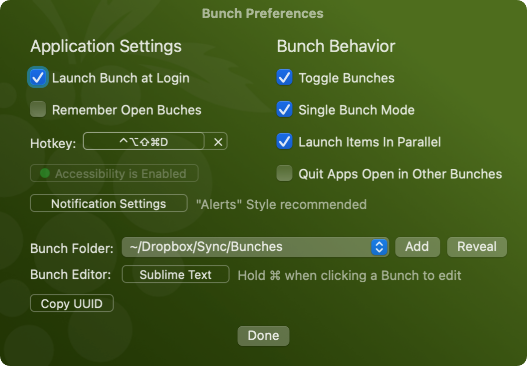Uncheck Launch Bunch at Login checkbox

click(38, 78)
